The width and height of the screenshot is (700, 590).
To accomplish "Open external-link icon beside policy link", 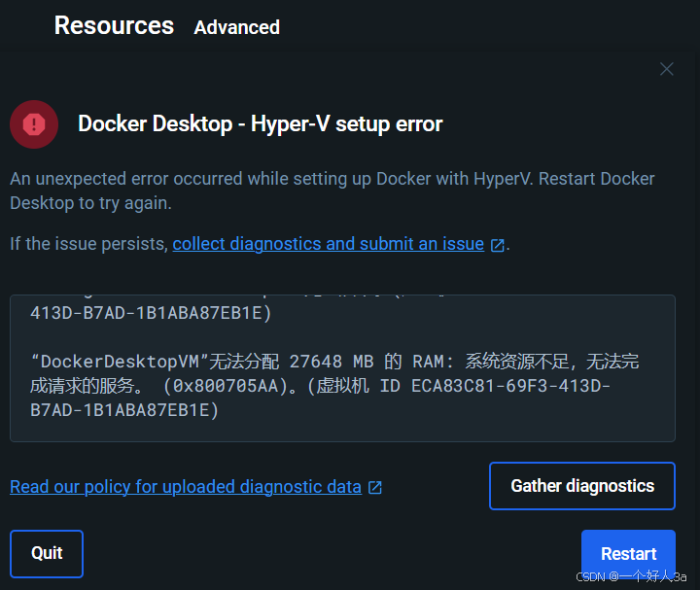I will point(375,487).
